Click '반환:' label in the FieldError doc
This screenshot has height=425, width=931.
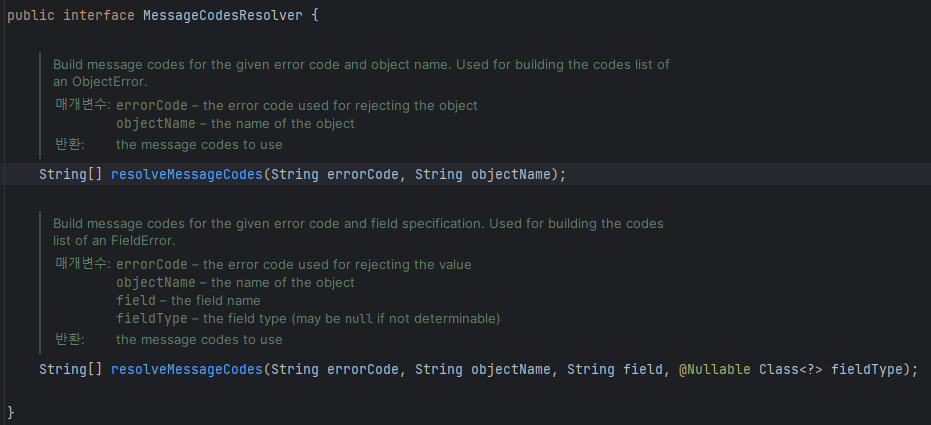click(x=69, y=339)
